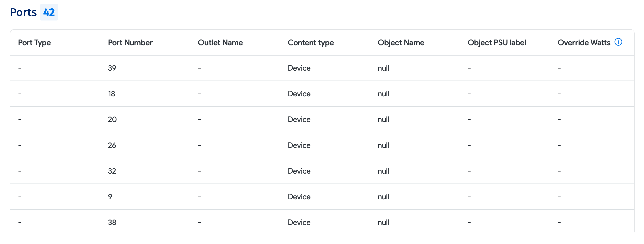
Task: Sort the table by Port Number column
Action: pos(130,42)
